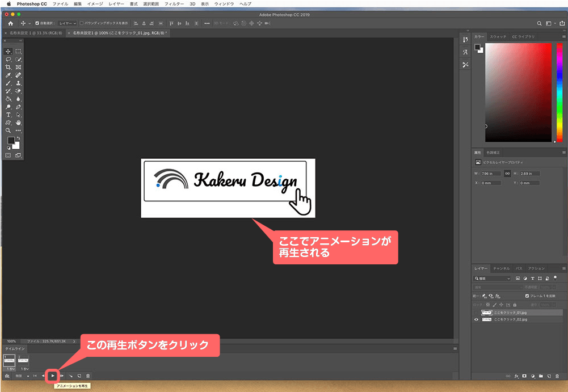Switch to the チャンネル tab

point(502,268)
